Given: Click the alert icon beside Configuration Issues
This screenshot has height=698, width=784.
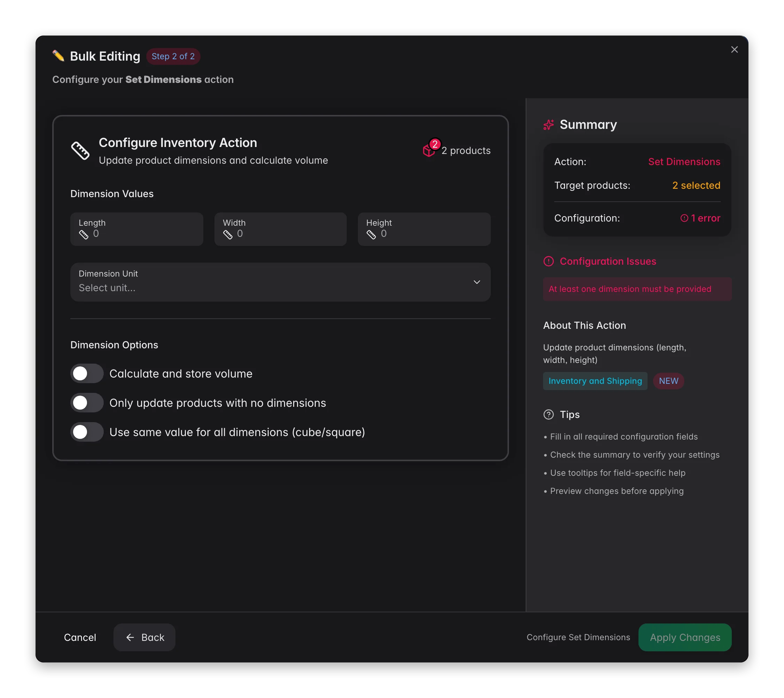Looking at the screenshot, I should (x=549, y=261).
